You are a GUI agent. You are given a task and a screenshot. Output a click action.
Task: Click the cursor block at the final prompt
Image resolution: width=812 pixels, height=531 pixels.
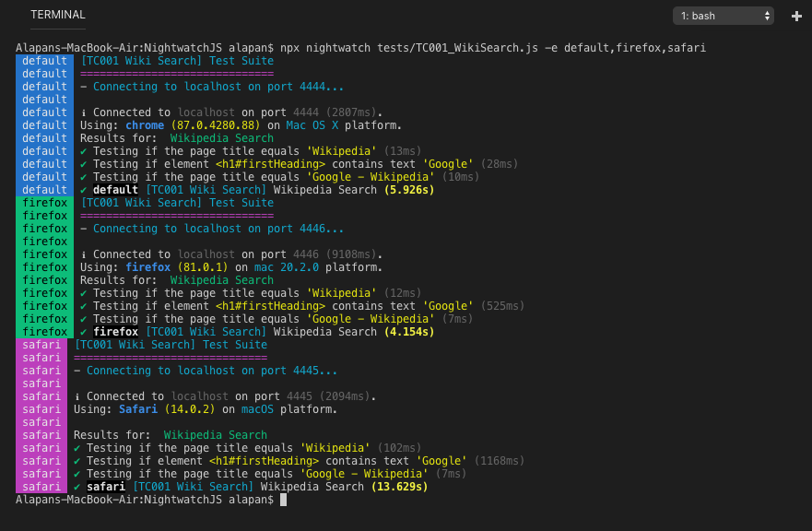tap(284, 500)
